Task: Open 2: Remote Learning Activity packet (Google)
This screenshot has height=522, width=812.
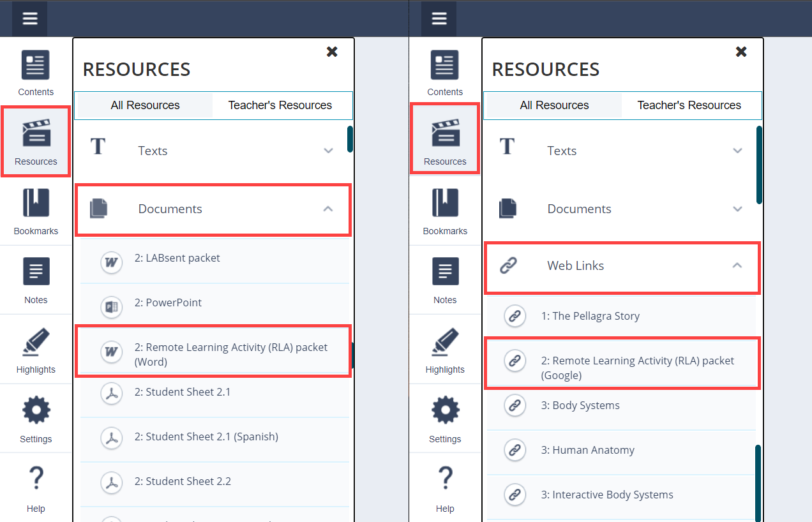Action: point(637,368)
